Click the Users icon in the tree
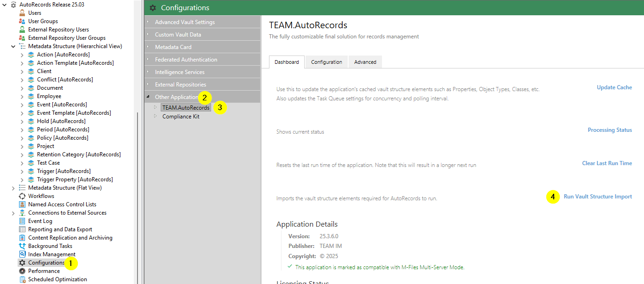The width and height of the screenshot is (644, 284). tap(22, 13)
